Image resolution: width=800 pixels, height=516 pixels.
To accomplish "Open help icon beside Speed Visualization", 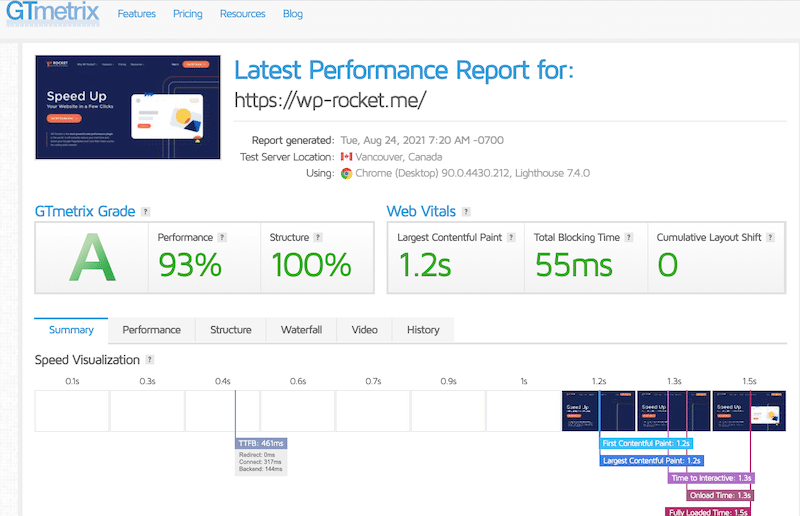I will pos(149,359).
